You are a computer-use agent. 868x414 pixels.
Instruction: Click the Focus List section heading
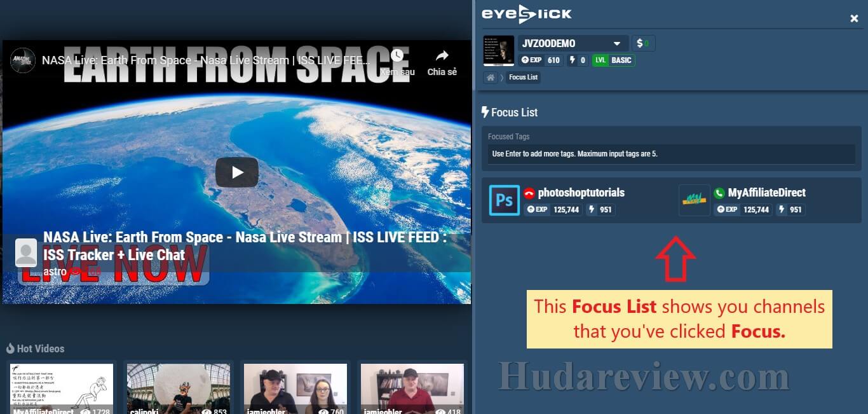click(x=510, y=113)
